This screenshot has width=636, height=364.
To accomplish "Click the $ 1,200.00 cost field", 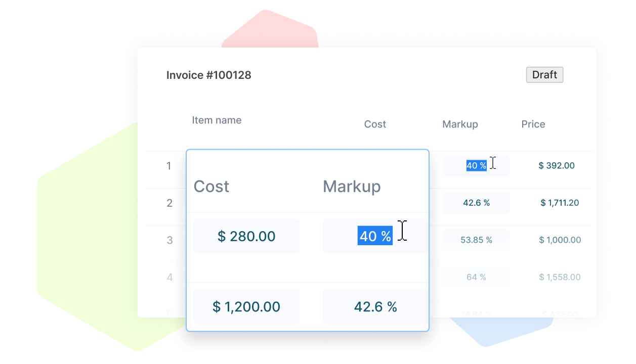I will coord(246,306).
